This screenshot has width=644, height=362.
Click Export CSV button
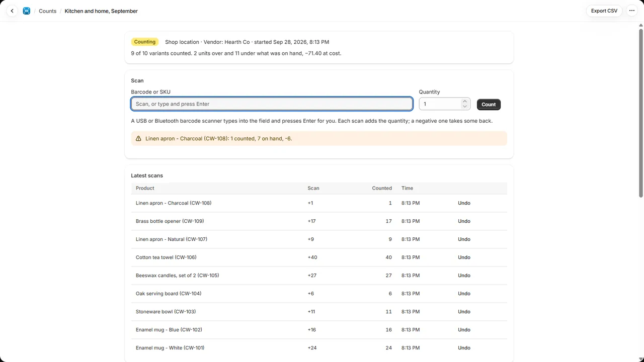[604, 11]
